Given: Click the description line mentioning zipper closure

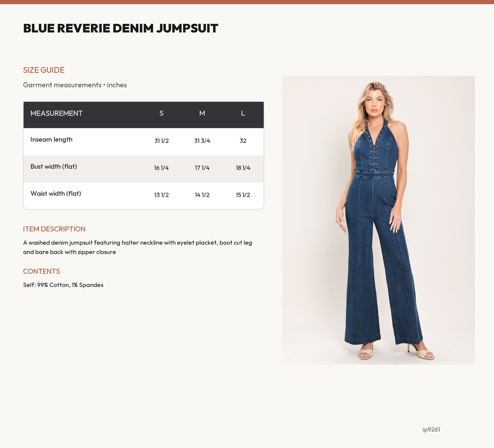Looking at the screenshot, I should [x=70, y=252].
